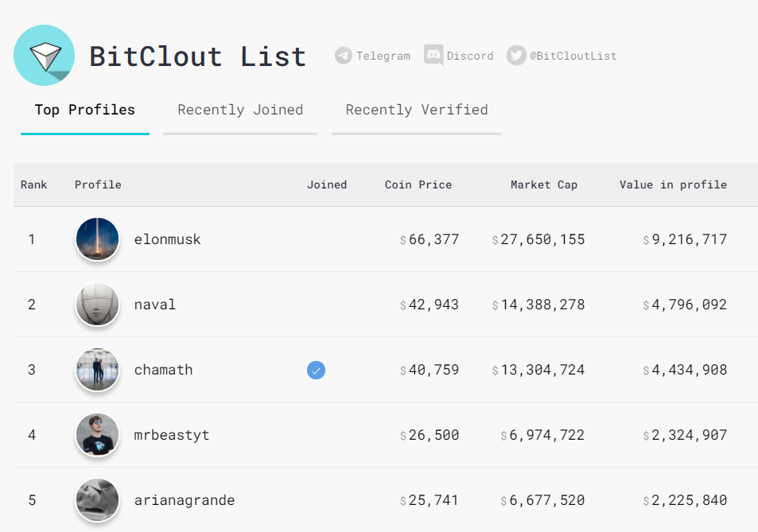Click profile value $4,796,092
Screen dimensions: 758x532
click(685, 305)
